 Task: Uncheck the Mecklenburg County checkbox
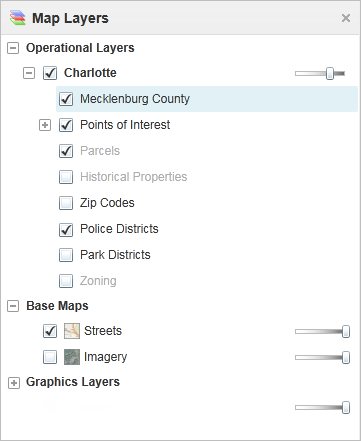(x=66, y=99)
